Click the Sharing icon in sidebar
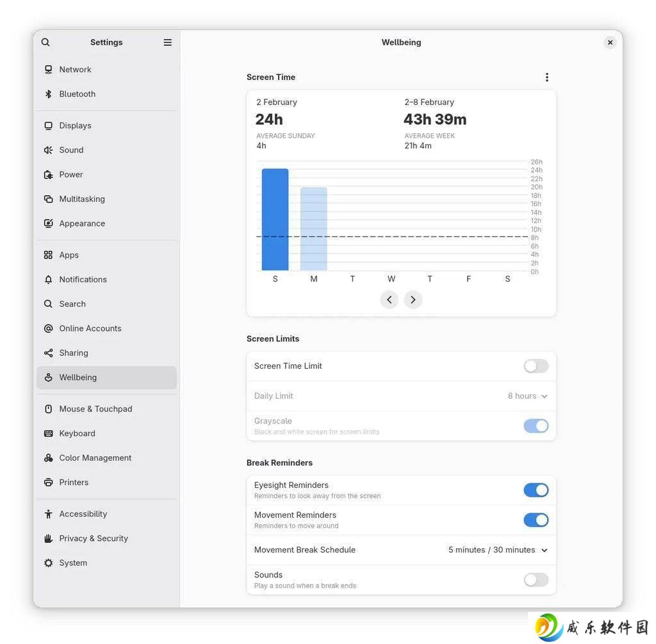This screenshot has width=656, height=644. (x=49, y=353)
